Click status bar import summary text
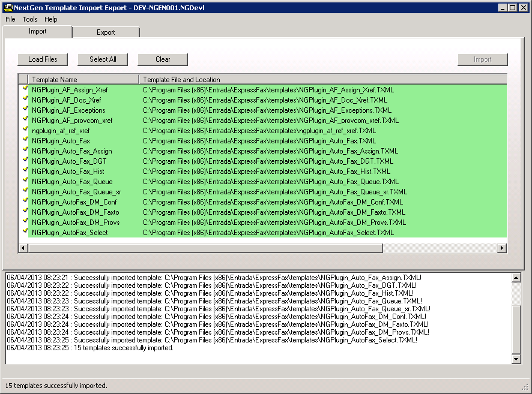The height and width of the screenshot is (394, 532). click(56, 386)
